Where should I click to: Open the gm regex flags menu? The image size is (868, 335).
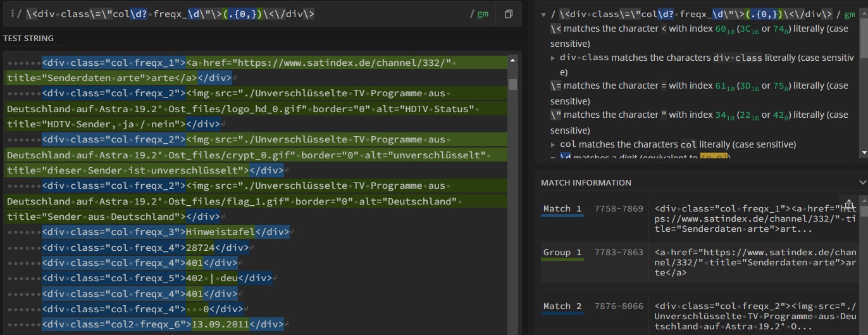click(x=483, y=14)
